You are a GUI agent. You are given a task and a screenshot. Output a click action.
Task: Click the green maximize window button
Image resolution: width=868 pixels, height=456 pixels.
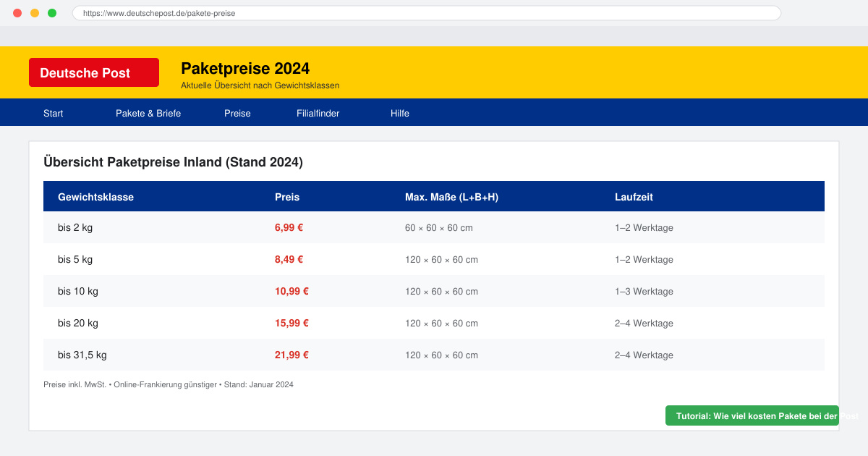tap(52, 13)
